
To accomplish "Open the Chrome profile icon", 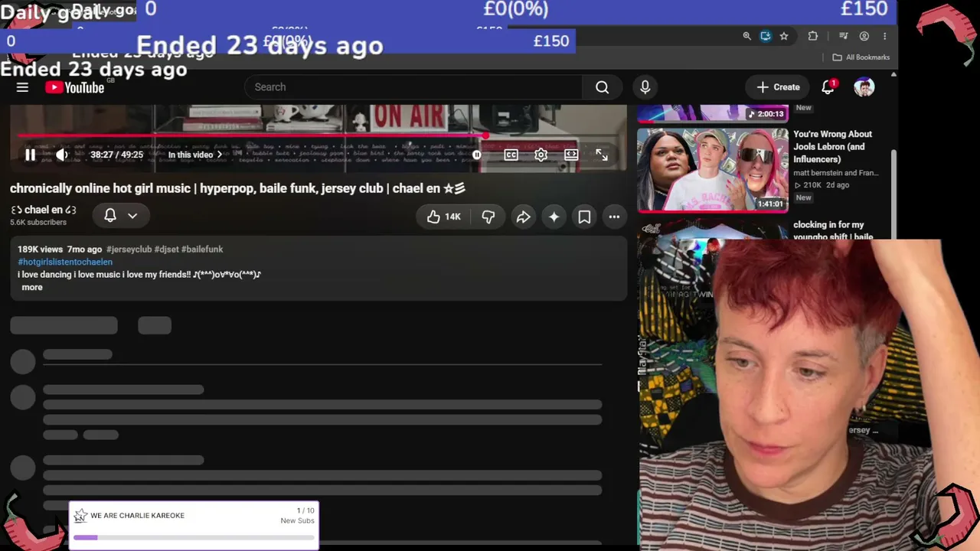I will tap(864, 36).
